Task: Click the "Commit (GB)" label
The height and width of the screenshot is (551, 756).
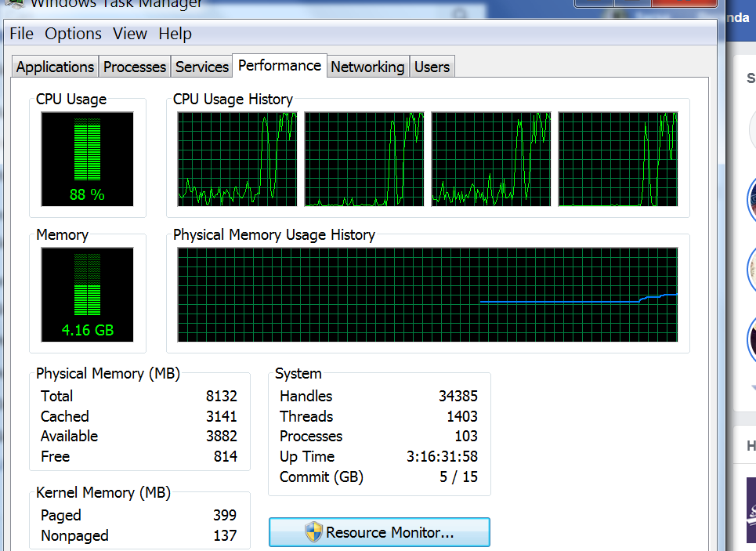Action: tap(321, 477)
